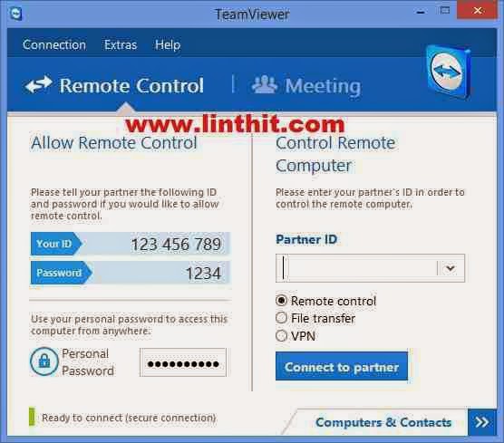Viewport: 504px width, 443px height.
Task: Switch to the Meeting tab
Action: [306, 85]
